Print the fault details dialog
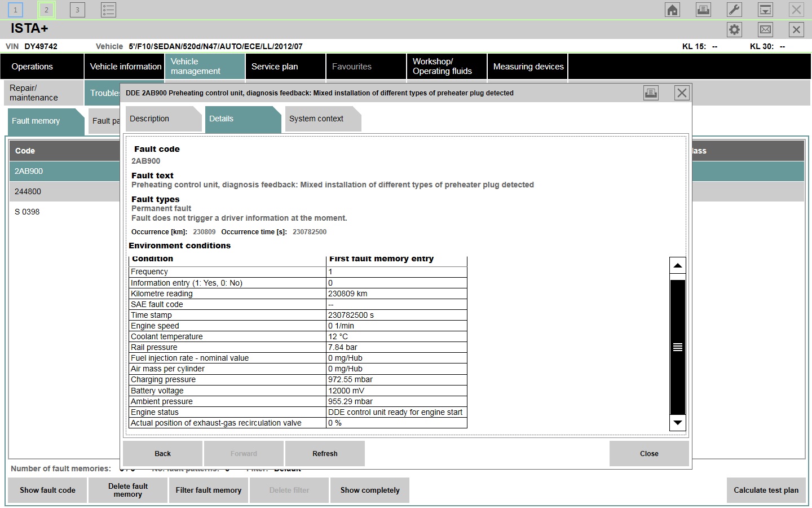 [651, 93]
